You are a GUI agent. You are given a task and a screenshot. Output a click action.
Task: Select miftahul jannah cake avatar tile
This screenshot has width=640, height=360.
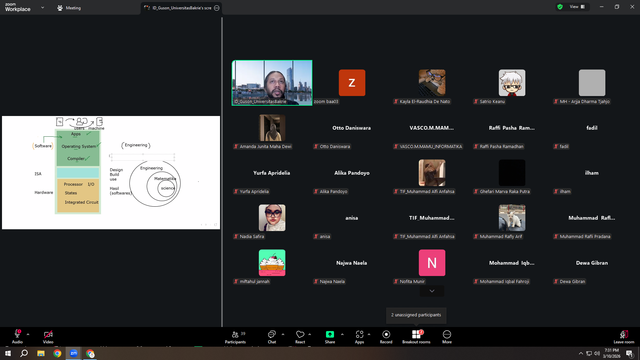point(272,262)
